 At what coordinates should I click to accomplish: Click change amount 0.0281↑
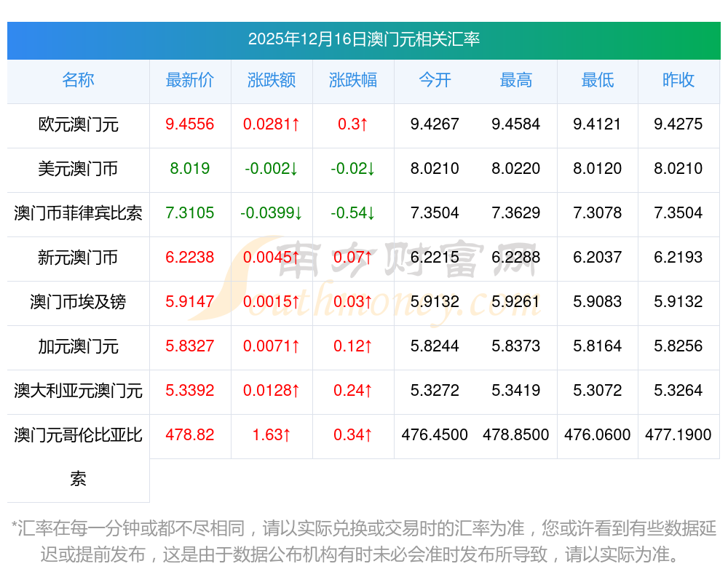(x=272, y=124)
